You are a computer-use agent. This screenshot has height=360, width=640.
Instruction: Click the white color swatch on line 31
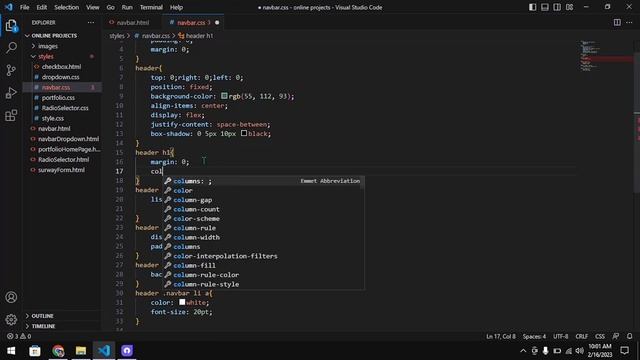click(182, 302)
